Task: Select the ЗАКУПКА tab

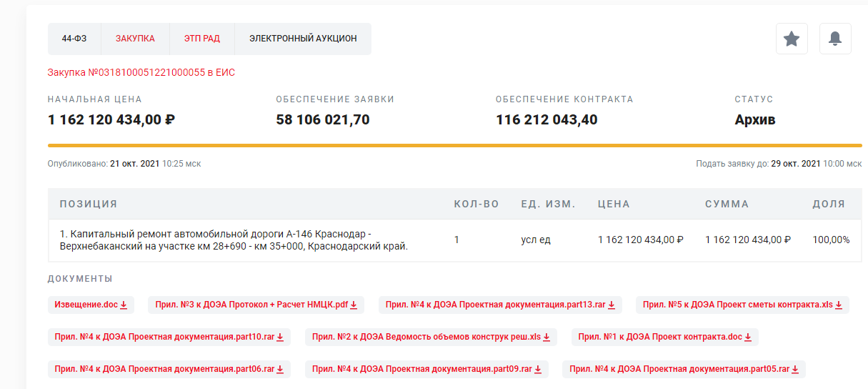Action: pos(135,39)
